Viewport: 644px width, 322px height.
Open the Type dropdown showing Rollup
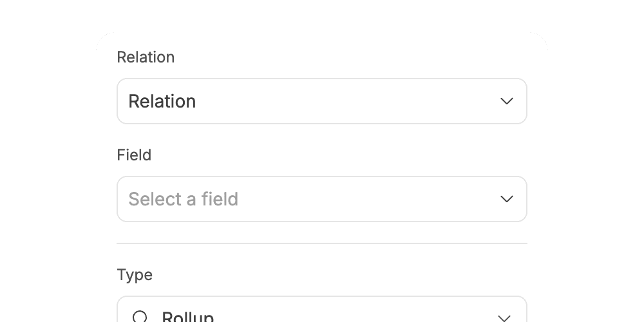point(321,309)
